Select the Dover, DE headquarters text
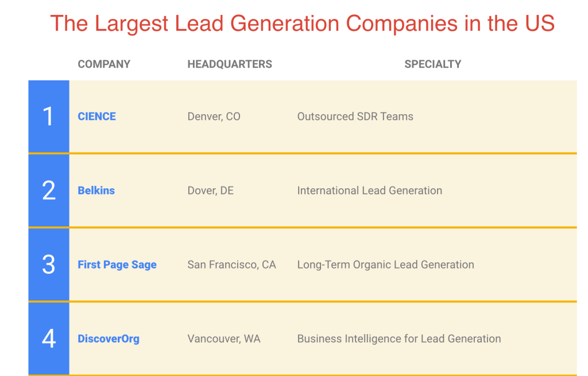The width and height of the screenshot is (588, 376). click(210, 191)
